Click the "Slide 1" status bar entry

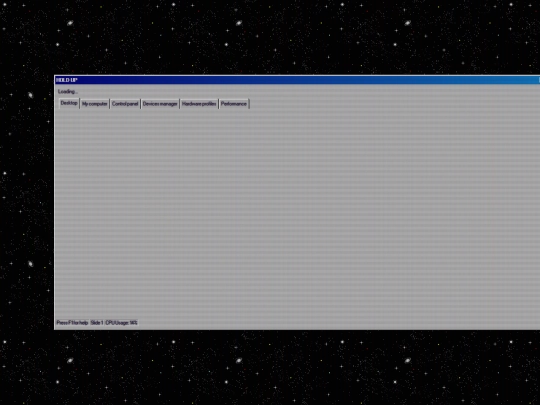97,323
